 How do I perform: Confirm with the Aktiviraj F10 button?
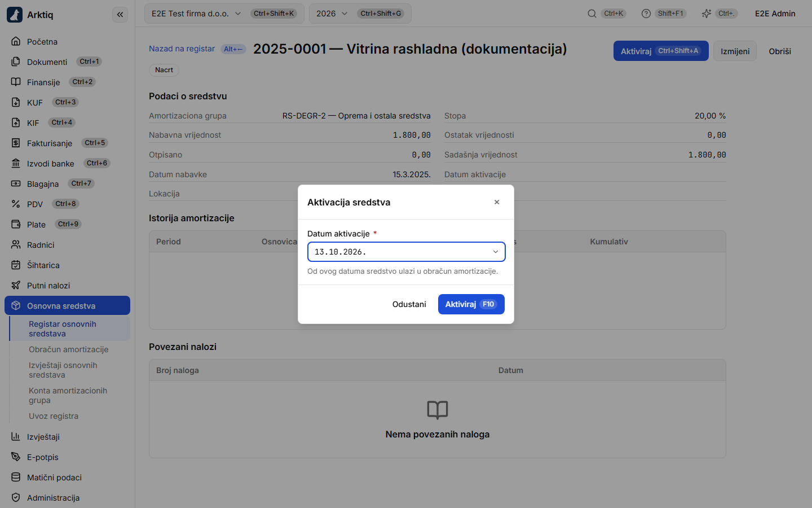pyautogui.click(x=471, y=304)
